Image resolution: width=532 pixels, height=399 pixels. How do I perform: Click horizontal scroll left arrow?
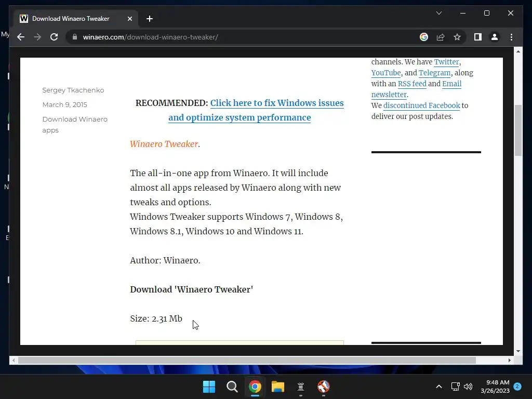click(13, 361)
